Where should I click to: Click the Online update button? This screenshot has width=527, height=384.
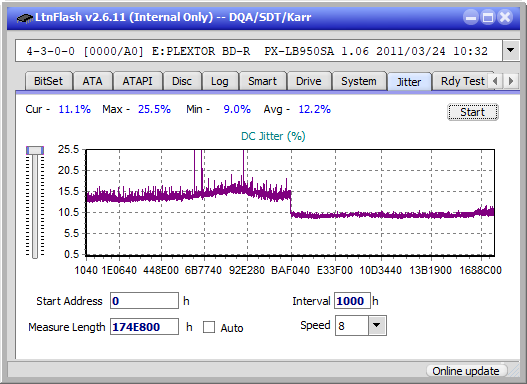tap(465, 371)
